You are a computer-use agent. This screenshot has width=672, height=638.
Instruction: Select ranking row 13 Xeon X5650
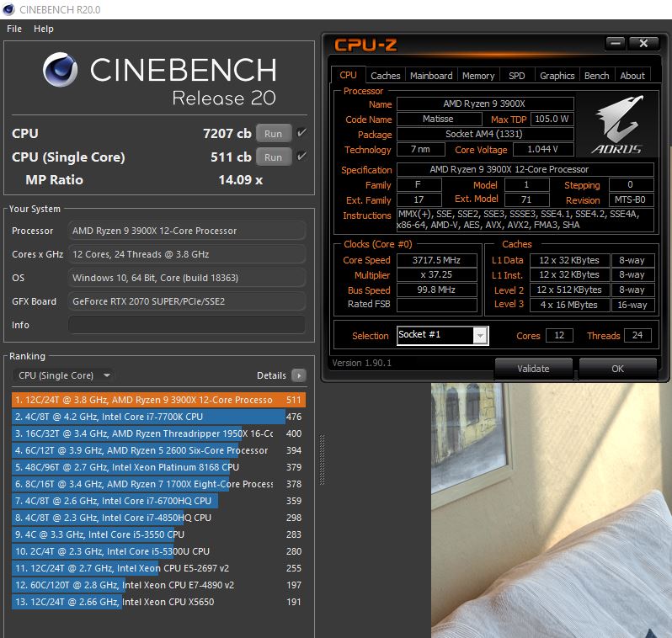point(158,602)
